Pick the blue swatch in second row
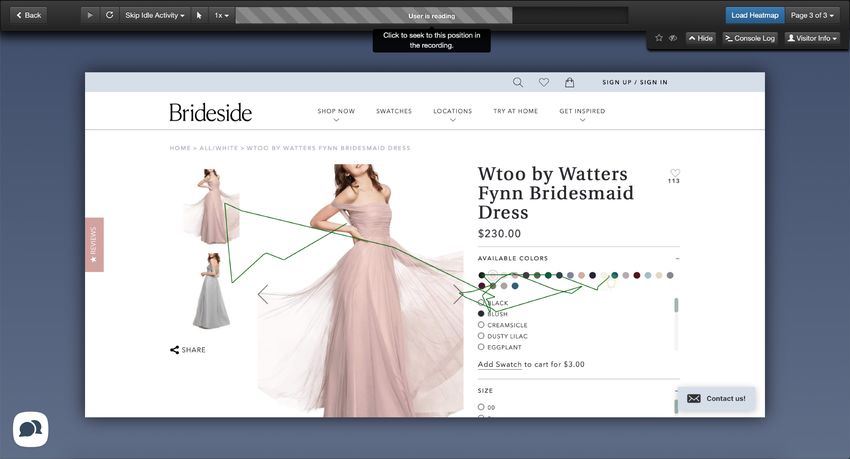 (515, 286)
